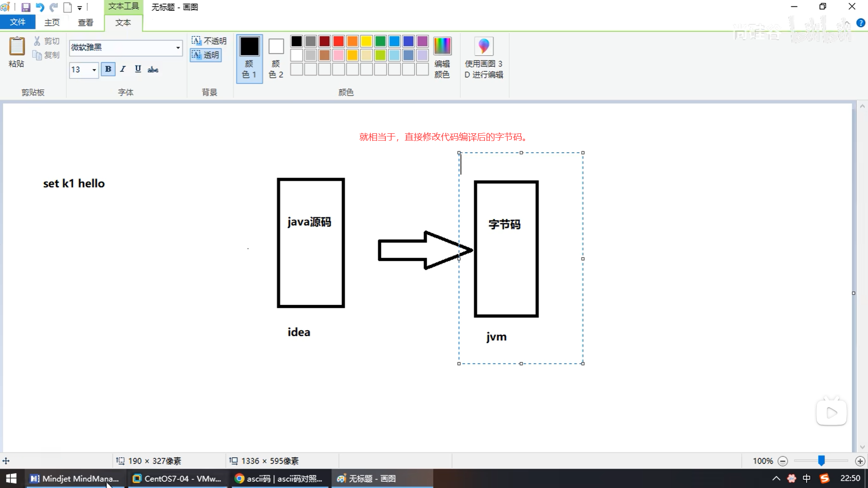Open the Edit Colors rainbow icon

point(442,47)
